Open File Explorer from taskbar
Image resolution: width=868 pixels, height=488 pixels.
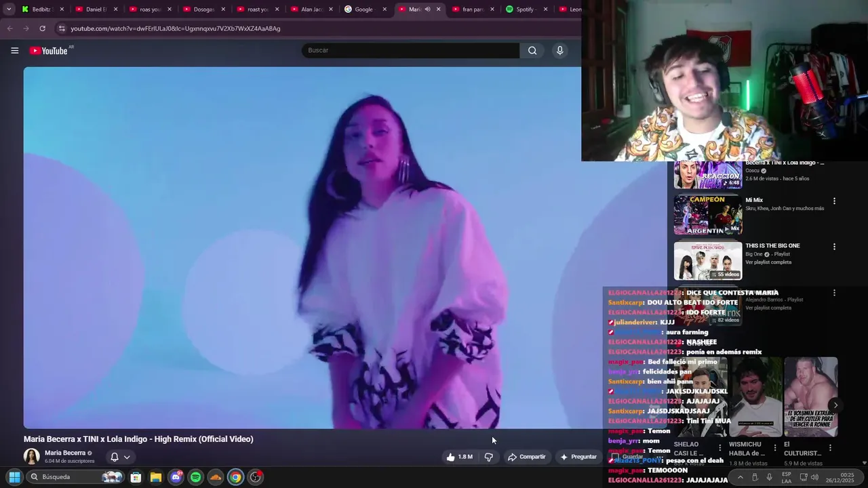[x=156, y=477]
